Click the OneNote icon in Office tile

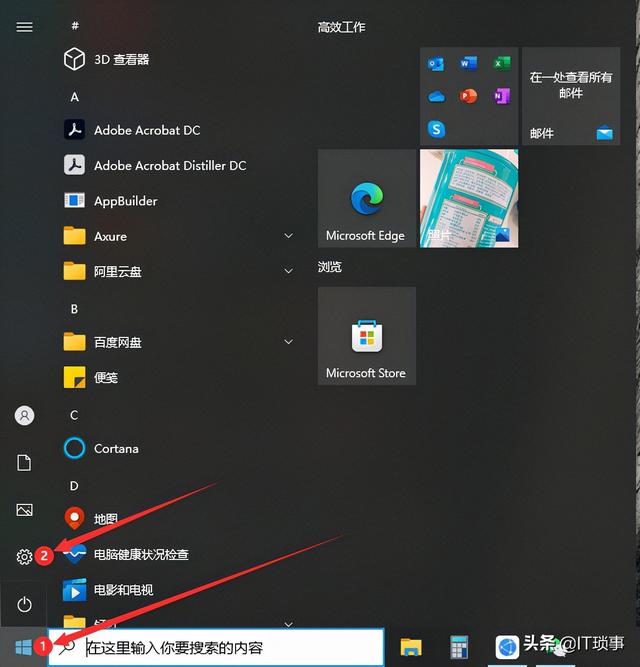[501, 96]
